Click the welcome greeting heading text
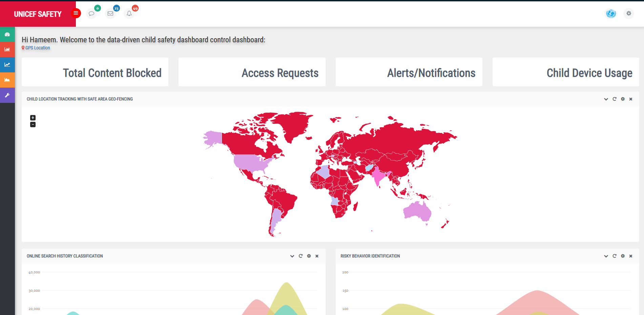The image size is (644, 315). pos(143,40)
